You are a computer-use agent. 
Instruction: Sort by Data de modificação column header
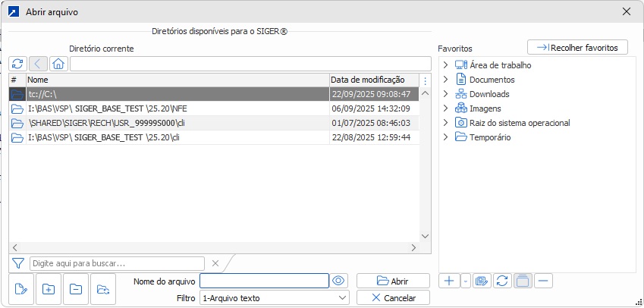(375, 80)
